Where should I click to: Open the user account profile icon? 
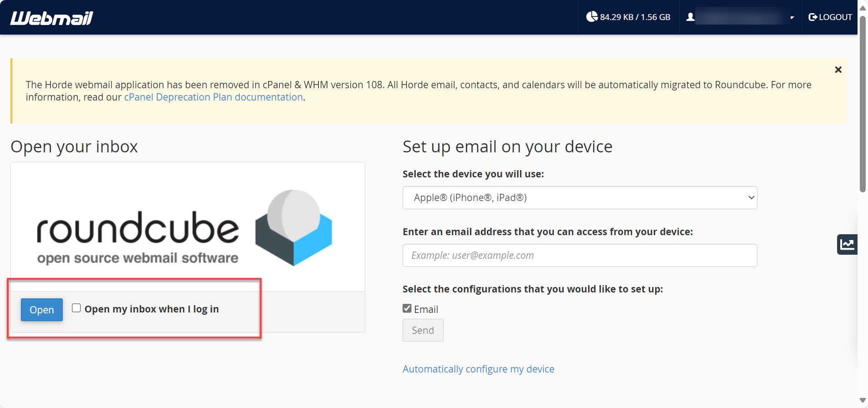(691, 17)
